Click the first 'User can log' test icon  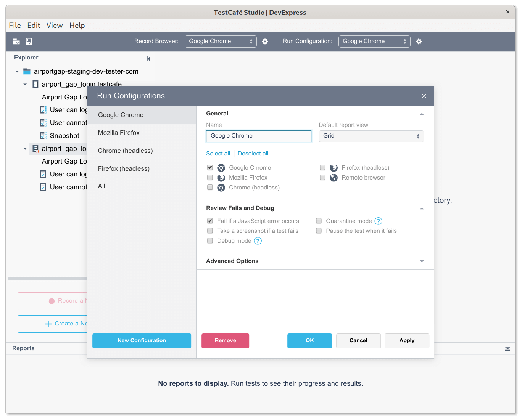(43, 110)
